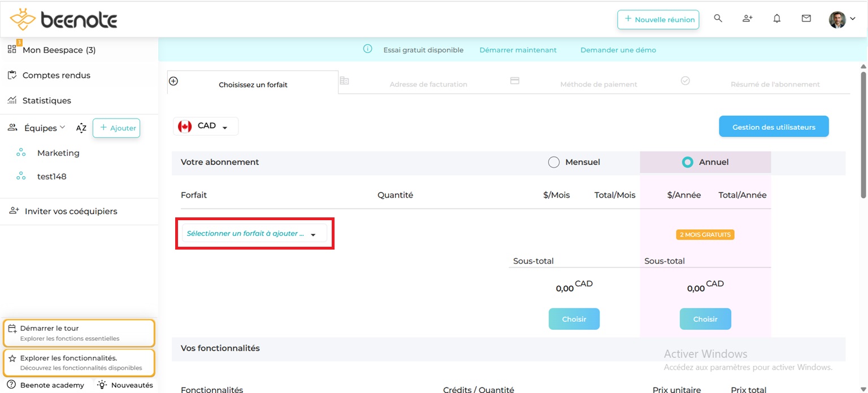Click the Beenote logo
The height and width of the screenshot is (393, 868).
[63, 20]
